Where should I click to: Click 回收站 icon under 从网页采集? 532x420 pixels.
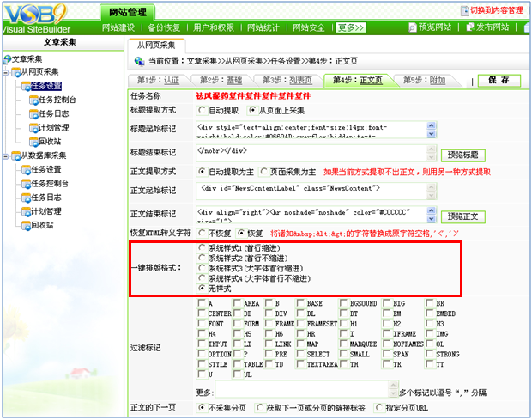(33, 142)
